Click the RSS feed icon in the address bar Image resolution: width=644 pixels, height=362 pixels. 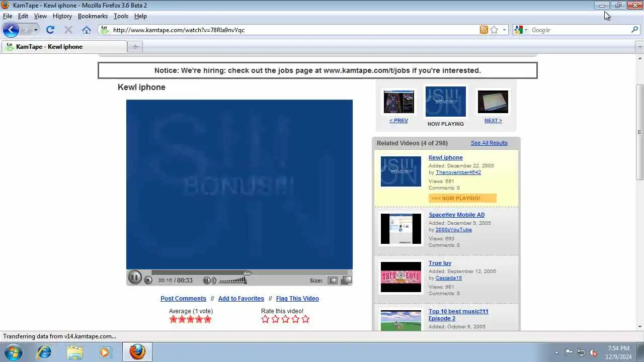click(x=484, y=30)
